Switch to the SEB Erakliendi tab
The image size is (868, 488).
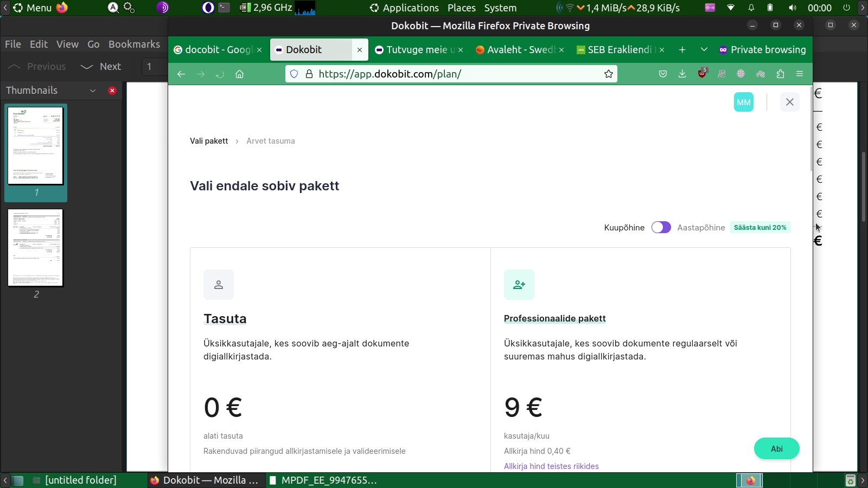[621, 50]
